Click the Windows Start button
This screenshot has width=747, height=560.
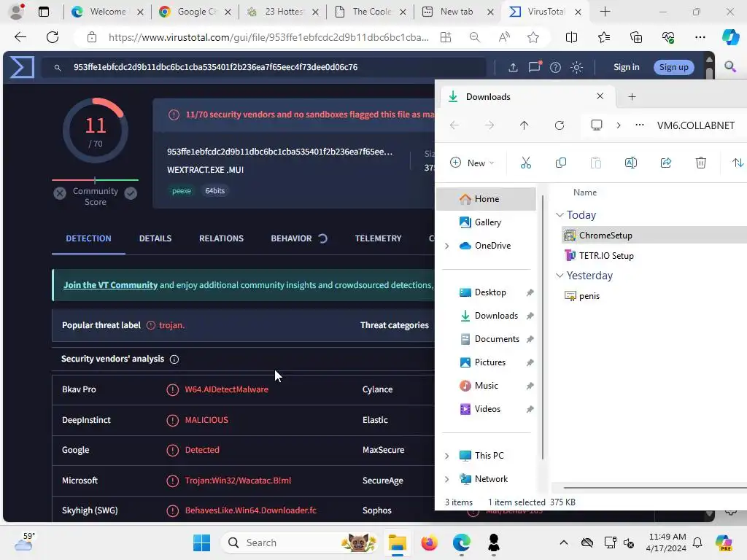tap(201, 542)
